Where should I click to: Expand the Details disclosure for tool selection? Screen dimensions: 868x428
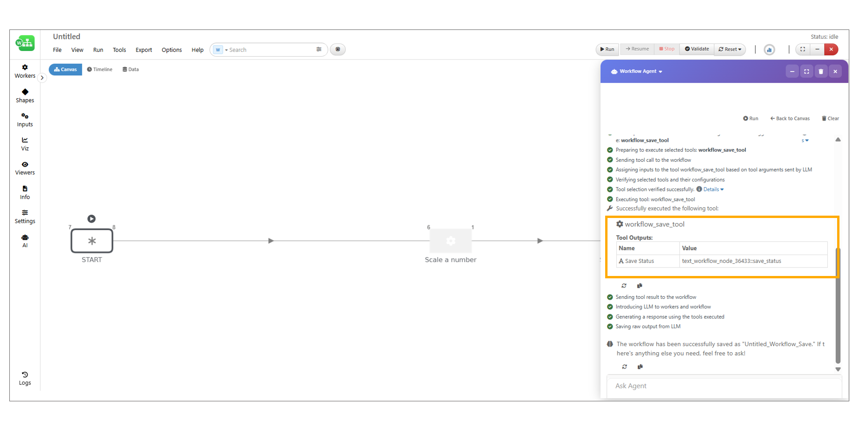click(713, 189)
